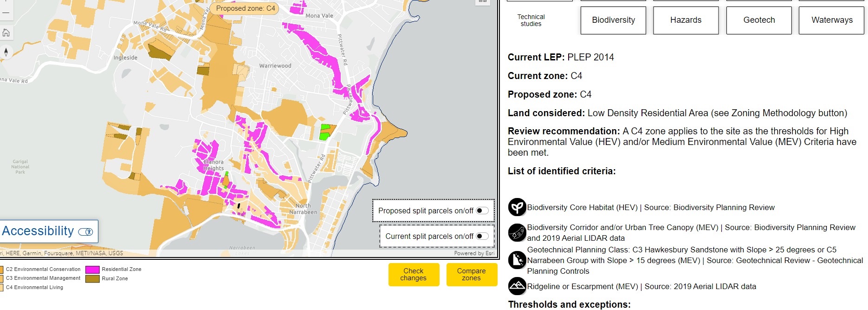This screenshot has height=310, width=868.
Task: Open the Hazards technical study
Action: pos(686,20)
